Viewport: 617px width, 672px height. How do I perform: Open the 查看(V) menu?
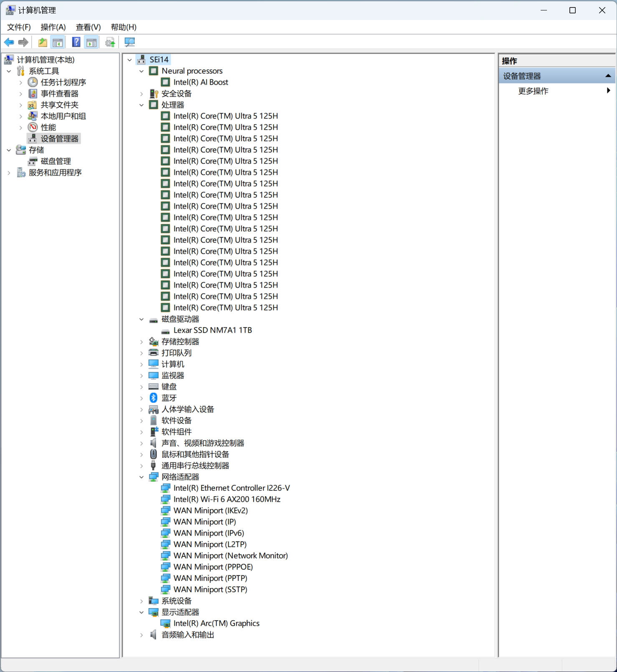coord(88,27)
